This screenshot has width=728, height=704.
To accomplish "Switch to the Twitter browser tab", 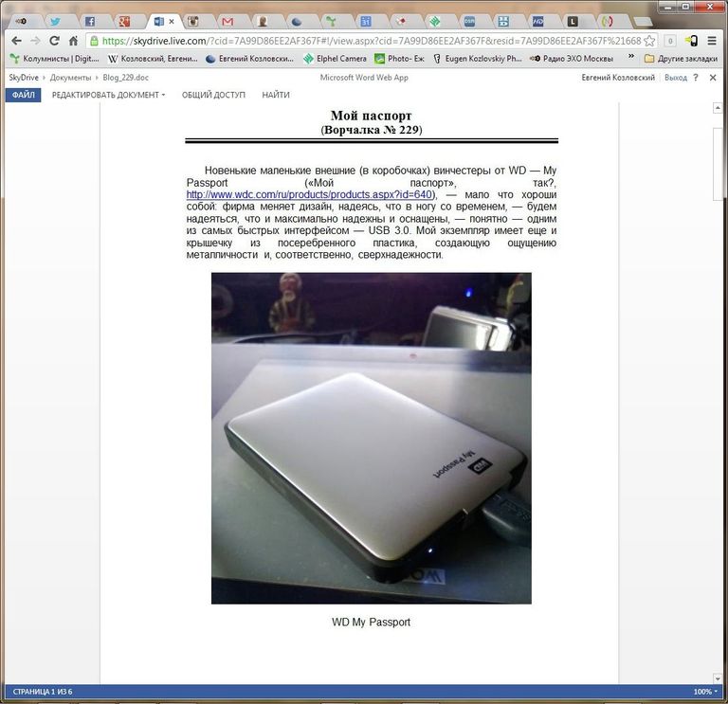I will pos(55,22).
